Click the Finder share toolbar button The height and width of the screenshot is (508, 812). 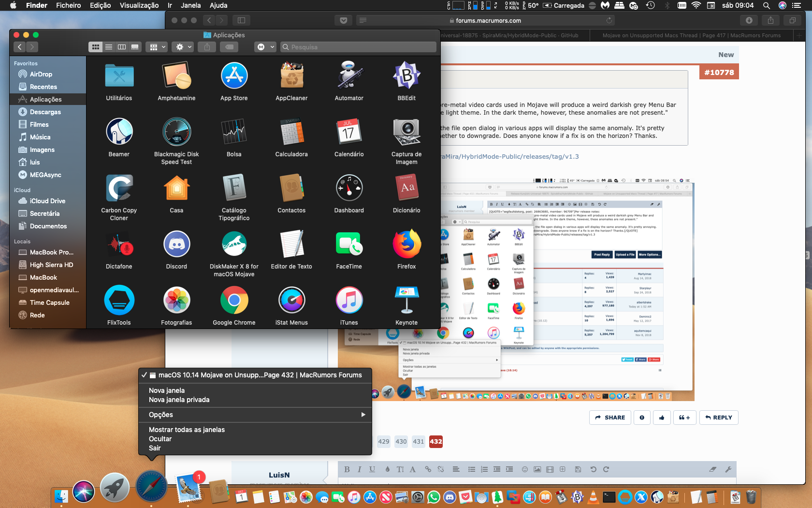[x=207, y=47]
